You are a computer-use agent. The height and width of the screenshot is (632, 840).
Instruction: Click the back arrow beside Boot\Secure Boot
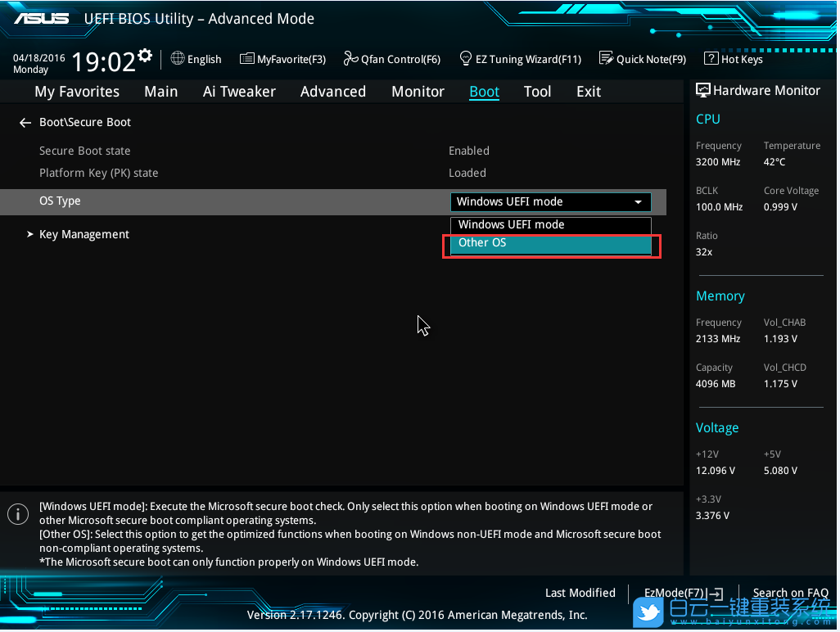(25, 123)
